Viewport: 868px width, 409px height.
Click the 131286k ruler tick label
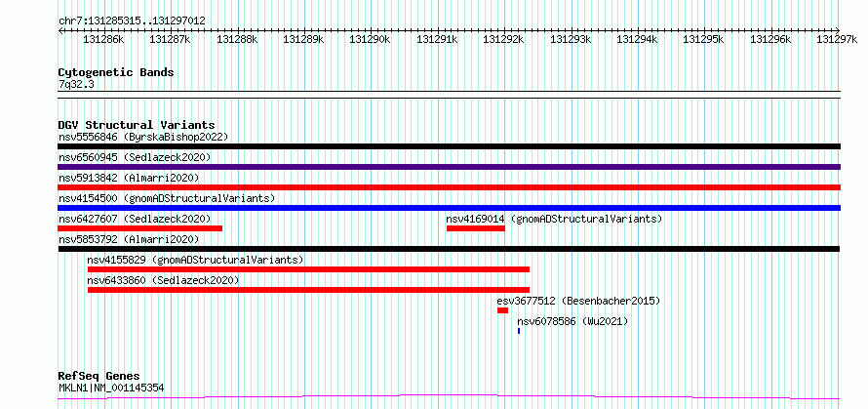(103, 39)
